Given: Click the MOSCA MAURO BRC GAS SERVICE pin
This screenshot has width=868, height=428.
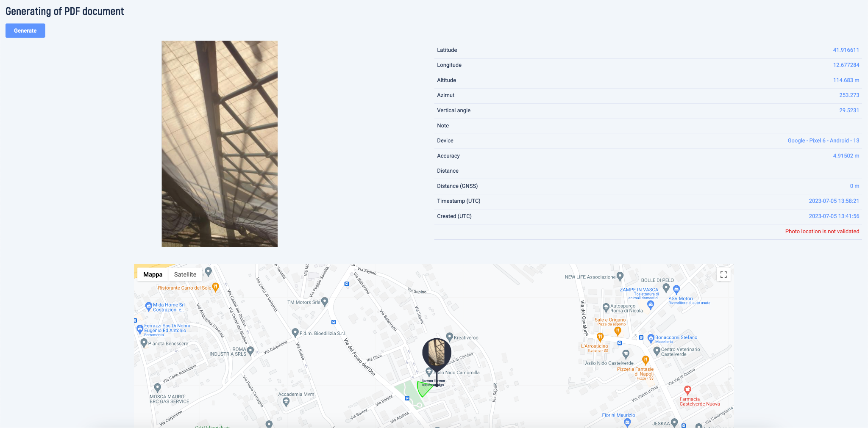Looking at the screenshot, I should pyautogui.click(x=157, y=387).
